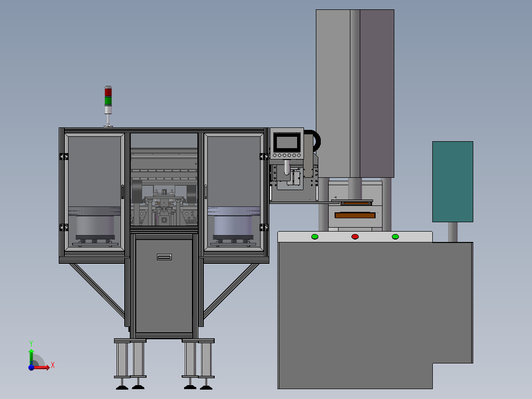This screenshot has height=399, width=532.
Task: Pick the handle on the lower cabinet door
Action: 164,257
